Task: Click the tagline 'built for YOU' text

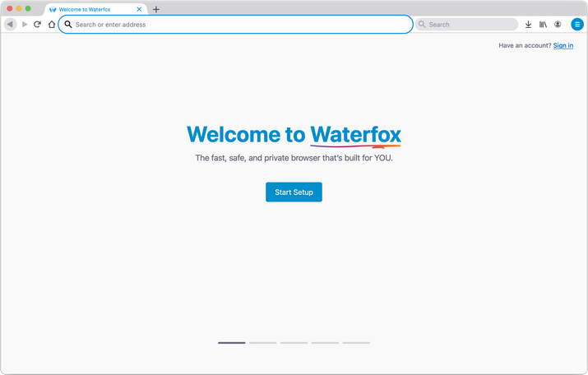Action: [x=368, y=158]
